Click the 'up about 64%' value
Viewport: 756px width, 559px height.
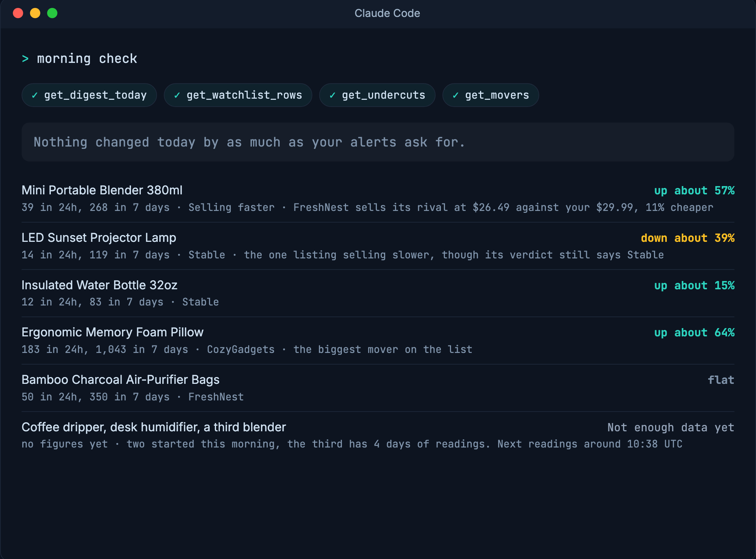click(x=694, y=333)
